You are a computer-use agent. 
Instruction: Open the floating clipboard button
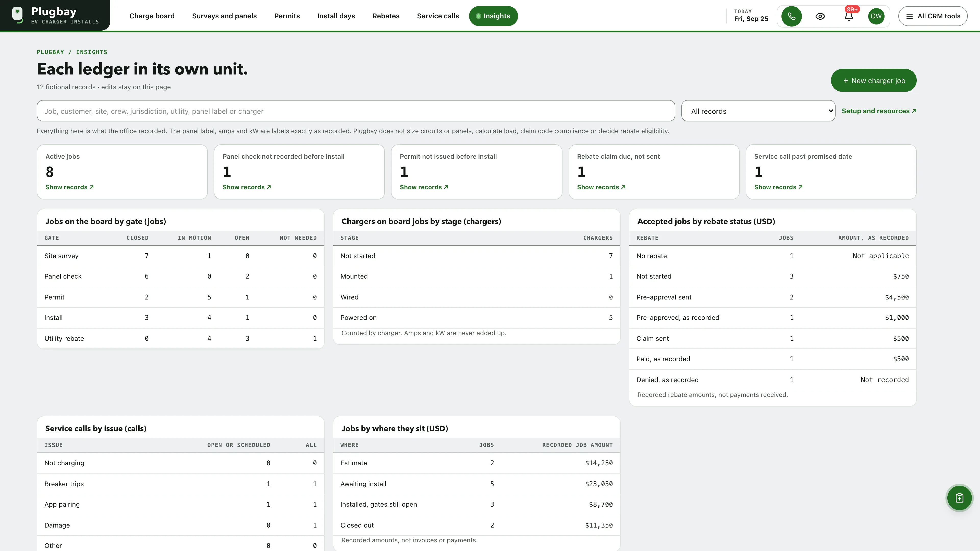960,498
